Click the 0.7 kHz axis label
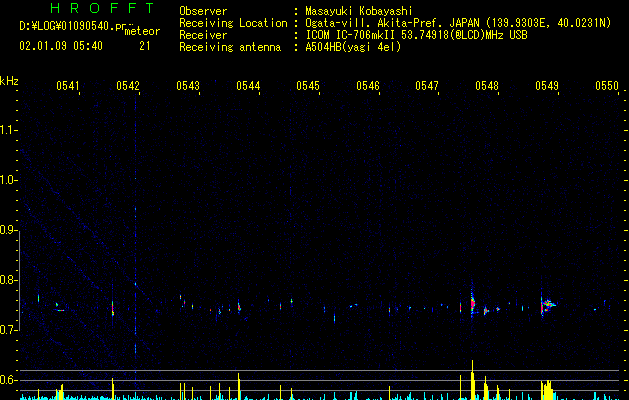 pyautogui.click(x=8, y=329)
